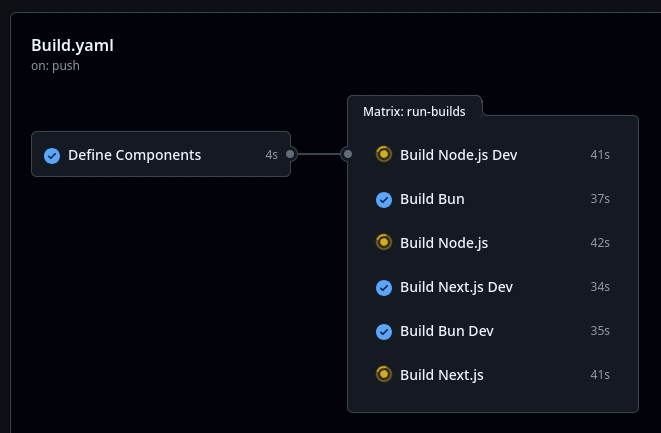Click in-progress spinner icon beside Build Node.js Dev
This screenshot has height=433, width=661.
coord(384,154)
